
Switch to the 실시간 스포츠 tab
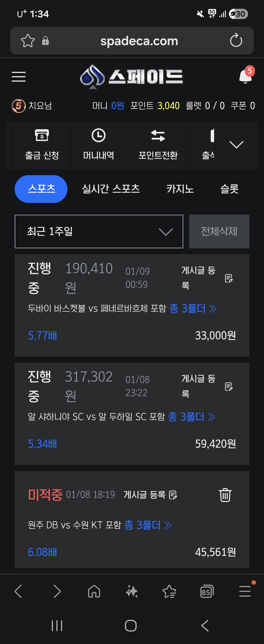(111, 189)
